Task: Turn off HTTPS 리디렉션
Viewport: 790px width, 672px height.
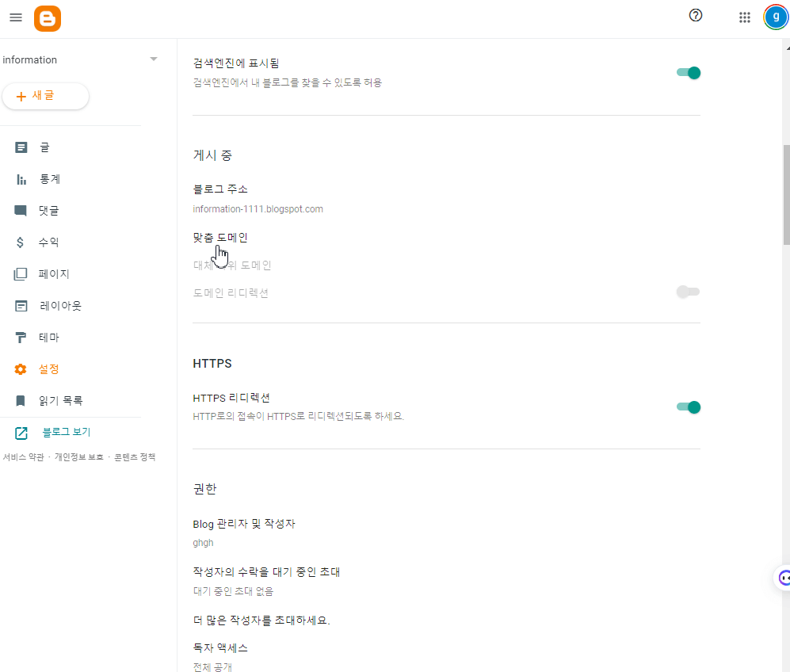Action: 689,407
